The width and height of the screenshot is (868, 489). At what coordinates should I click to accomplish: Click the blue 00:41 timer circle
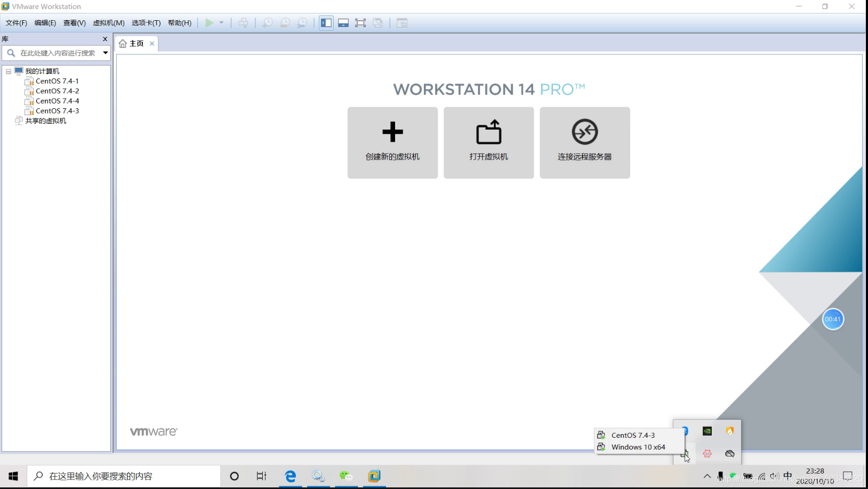point(833,319)
